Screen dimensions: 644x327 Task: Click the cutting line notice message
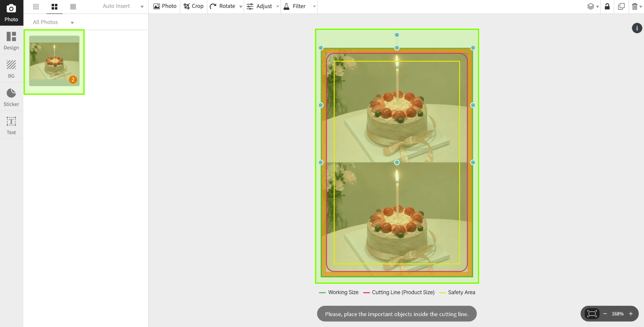(x=397, y=314)
